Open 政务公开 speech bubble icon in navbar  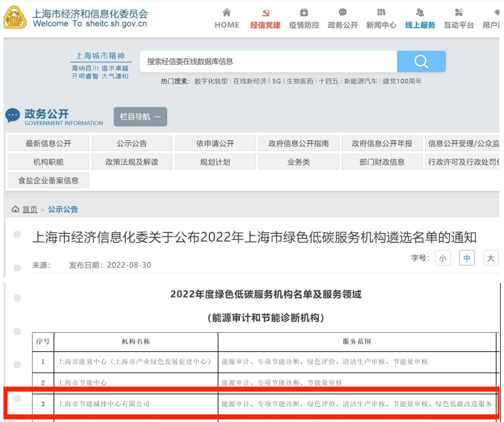[x=343, y=12]
